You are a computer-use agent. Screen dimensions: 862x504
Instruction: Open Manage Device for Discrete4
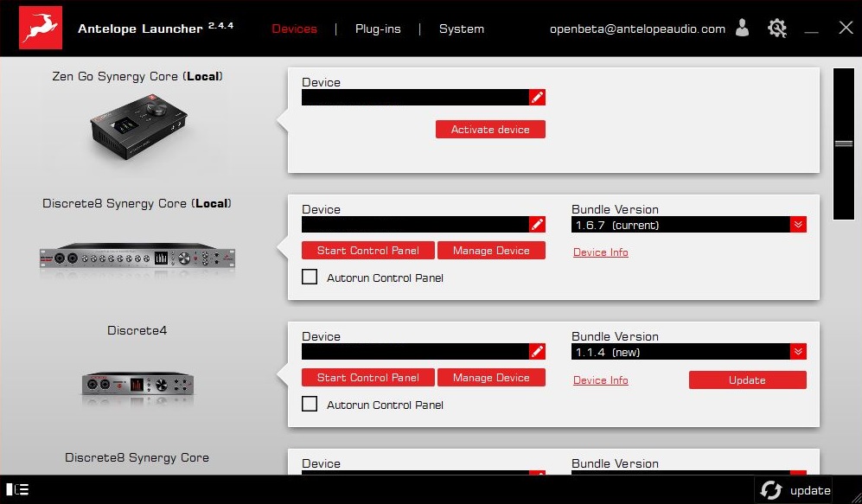(491, 378)
